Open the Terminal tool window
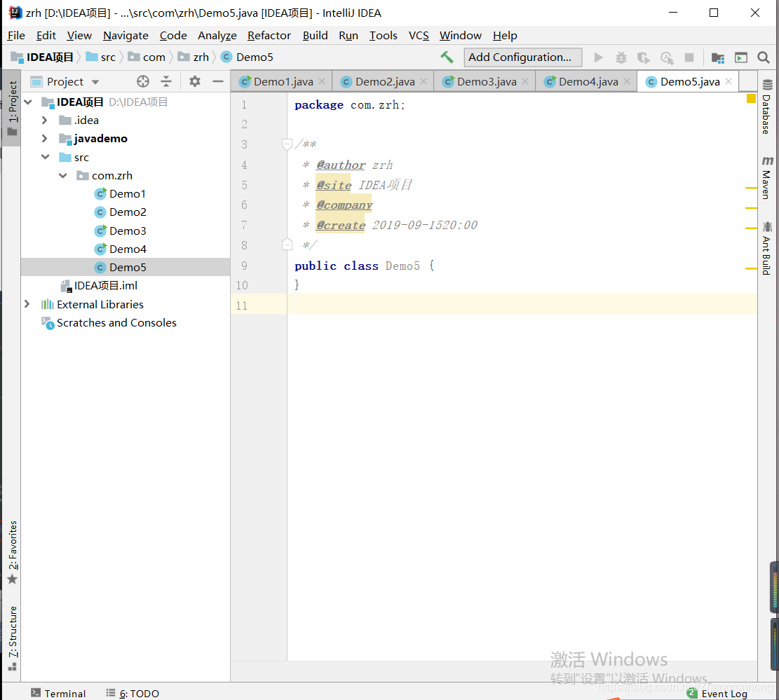 58,693
